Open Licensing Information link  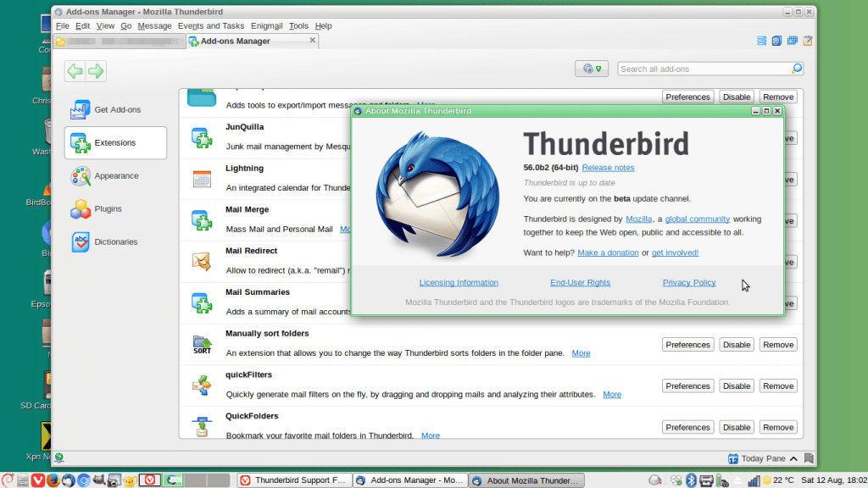[x=459, y=282]
